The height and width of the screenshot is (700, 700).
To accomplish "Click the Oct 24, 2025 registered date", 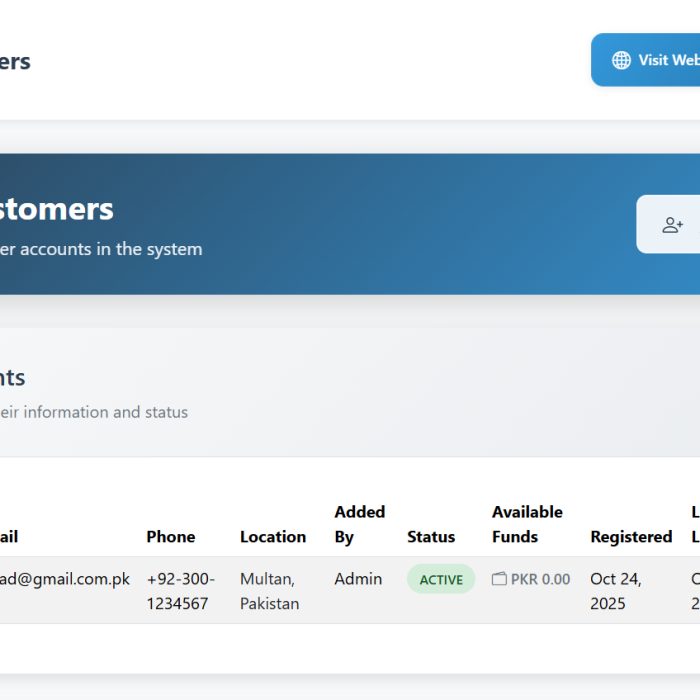I will [616, 591].
